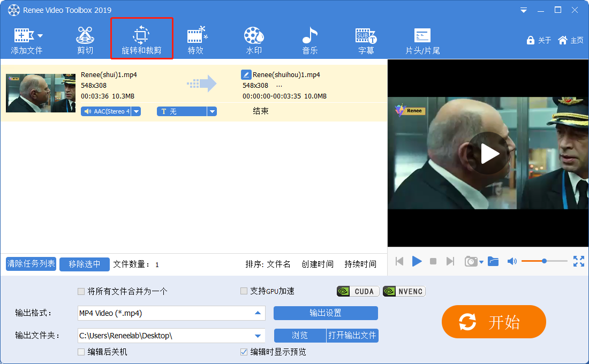The image size is (589, 364).
Task: Click the blue play button in player controls
Action: pos(417,261)
